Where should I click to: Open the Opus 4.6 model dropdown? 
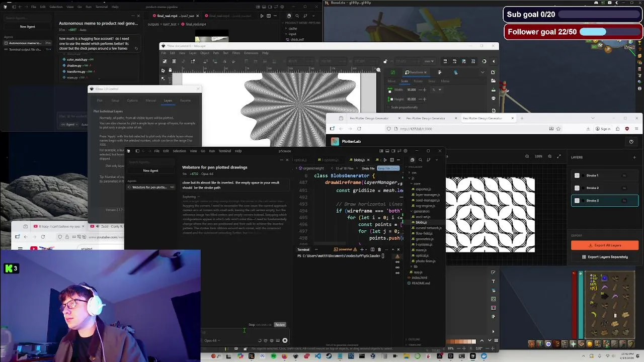(x=211, y=340)
